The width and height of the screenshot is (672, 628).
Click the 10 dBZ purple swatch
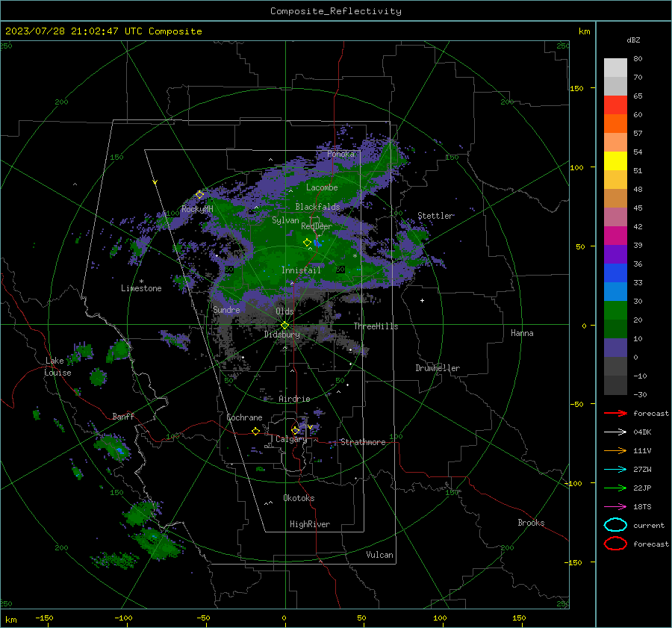pyautogui.click(x=615, y=348)
